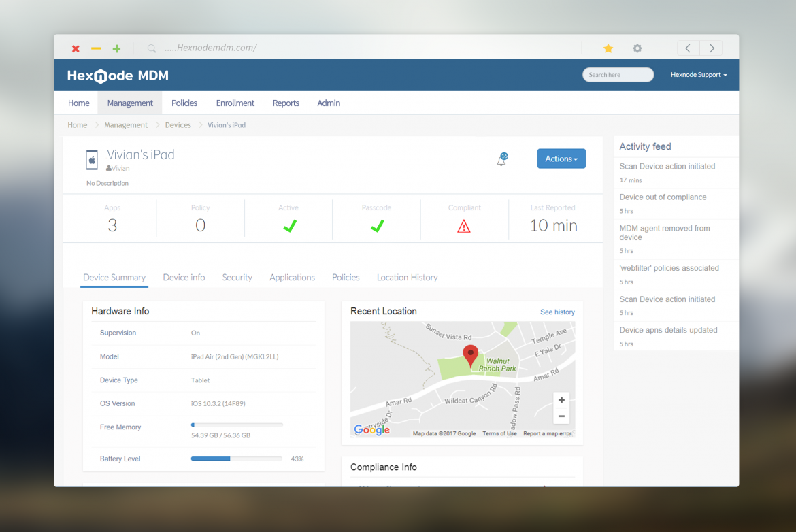Click the Battery Level progress bar
Image resolution: width=796 pixels, height=532 pixels.
click(x=236, y=458)
